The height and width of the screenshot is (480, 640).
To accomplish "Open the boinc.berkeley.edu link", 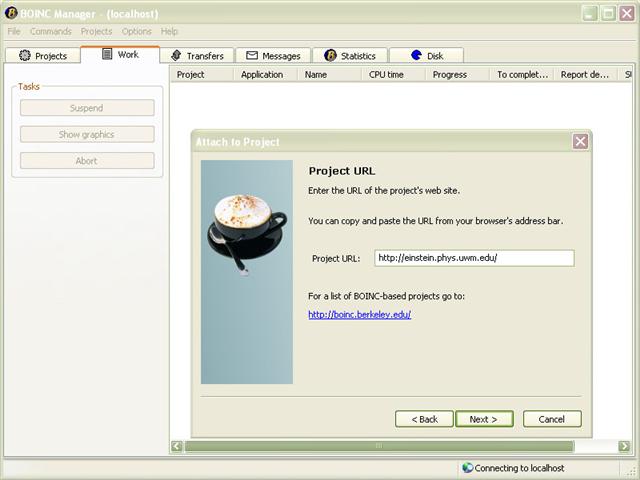I will coord(360,314).
